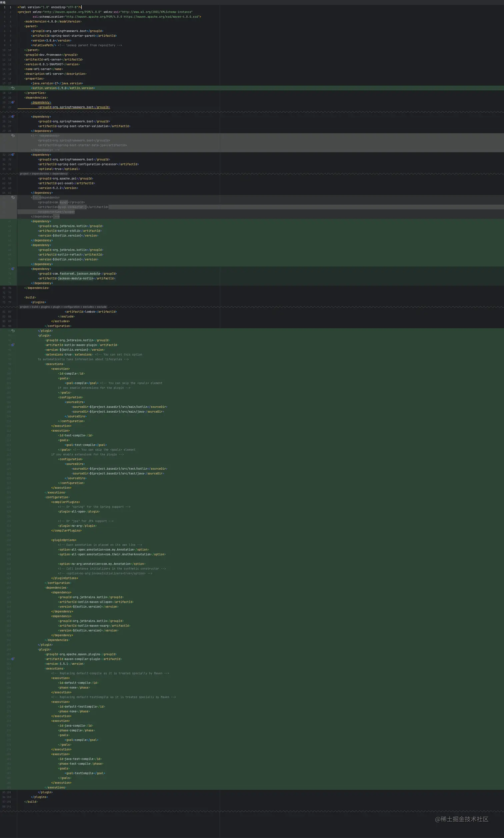Screen dimensions: 504x838
Task: Click the lombok artifactId line
Action: pos(91,312)
